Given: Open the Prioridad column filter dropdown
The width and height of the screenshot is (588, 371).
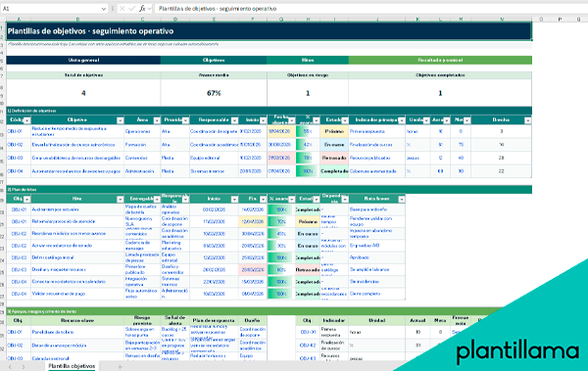Looking at the screenshot, I should 185,120.
